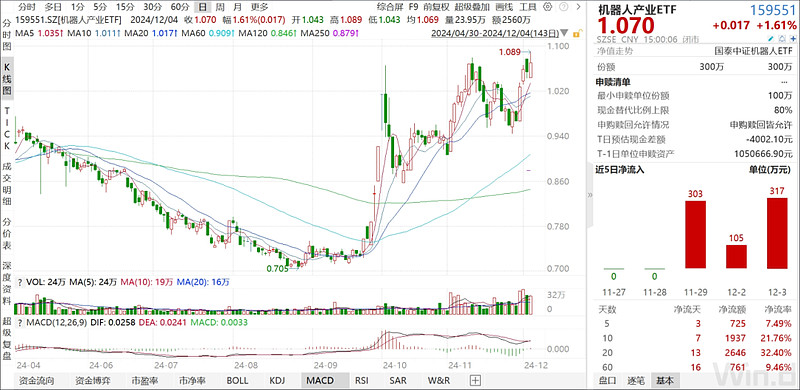This screenshot has width=800, height=390.
Task: Toggle the 前复权 price adjustment option
Action: point(436,7)
